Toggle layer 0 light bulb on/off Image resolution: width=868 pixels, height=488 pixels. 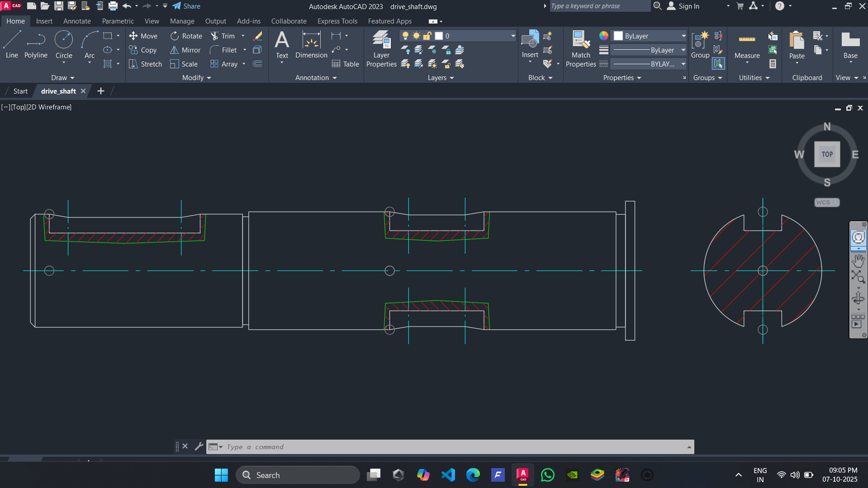(405, 36)
